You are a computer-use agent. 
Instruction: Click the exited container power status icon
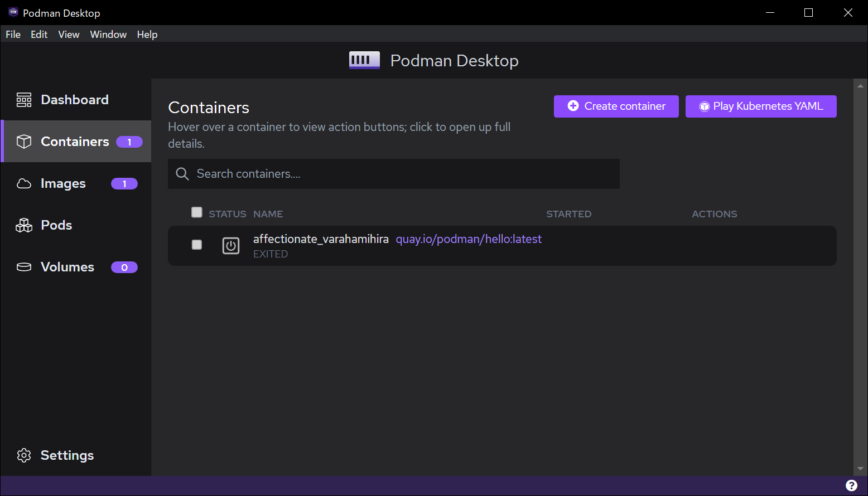pyautogui.click(x=231, y=246)
